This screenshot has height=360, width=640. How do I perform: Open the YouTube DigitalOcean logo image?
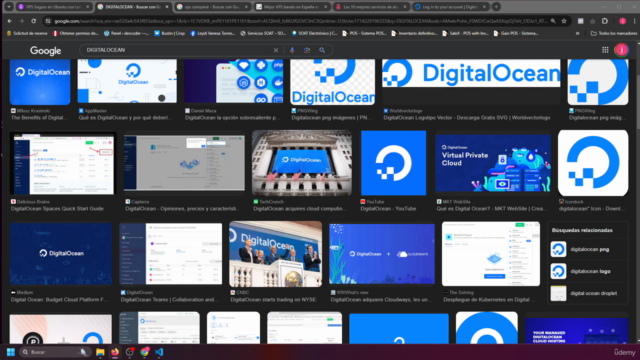pos(393,163)
